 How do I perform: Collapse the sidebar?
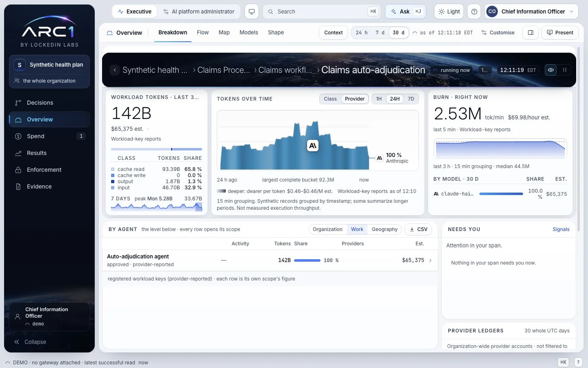(30, 342)
